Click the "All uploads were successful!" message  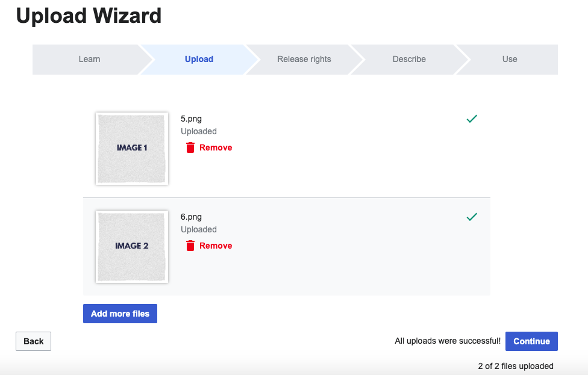[448, 341]
